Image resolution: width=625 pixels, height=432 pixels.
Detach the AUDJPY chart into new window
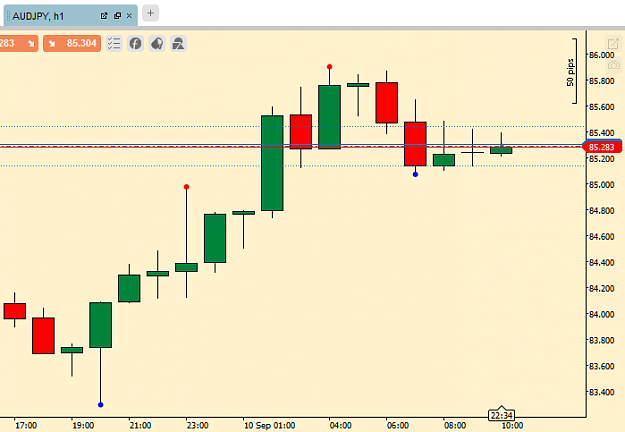[104, 16]
